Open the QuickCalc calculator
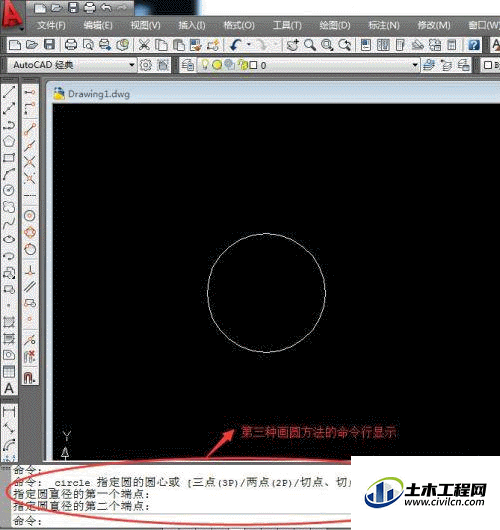This screenshot has height=530, width=500. coord(452,45)
